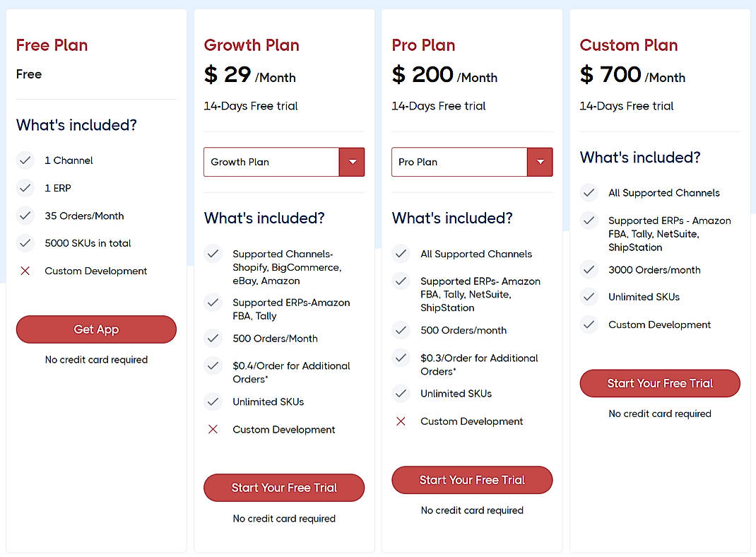Click the red X next to Custom Development in Pro Plan
756x557 pixels.
tap(401, 421)
